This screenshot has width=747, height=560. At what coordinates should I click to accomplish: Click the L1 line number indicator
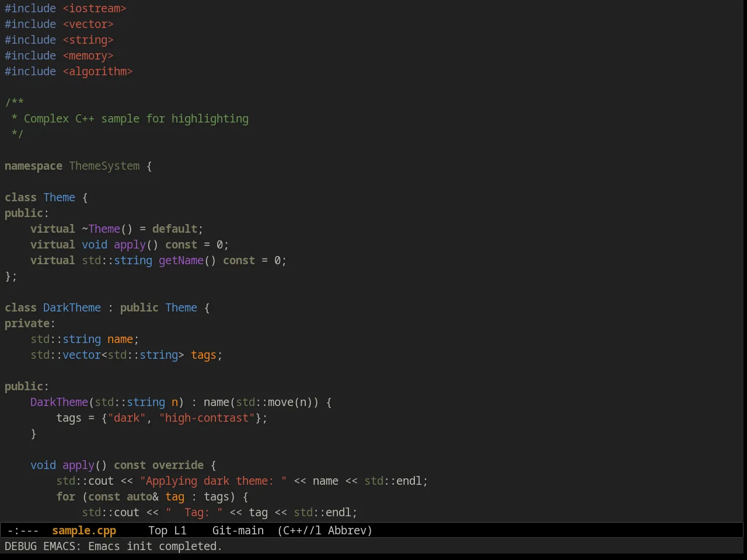click(x=180, y=530)
